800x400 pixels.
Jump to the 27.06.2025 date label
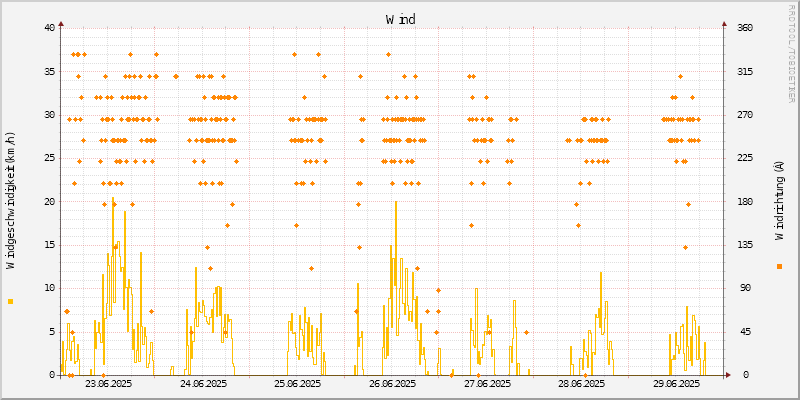click(x=487, y=384)
